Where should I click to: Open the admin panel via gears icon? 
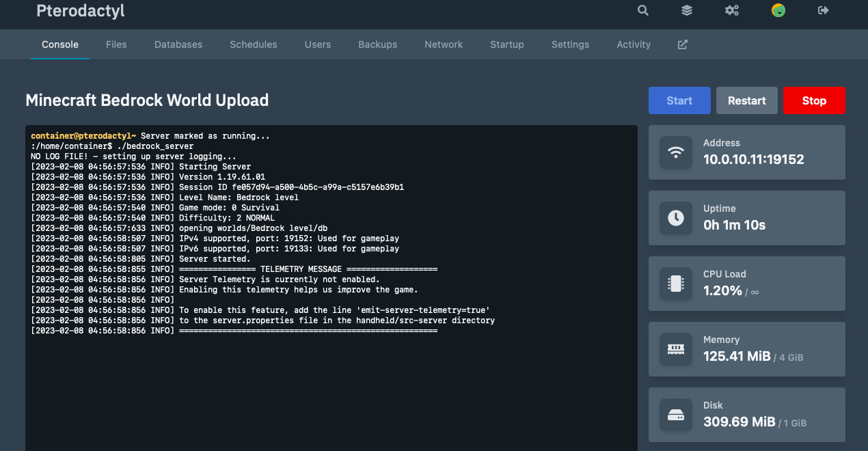point(731,10)
